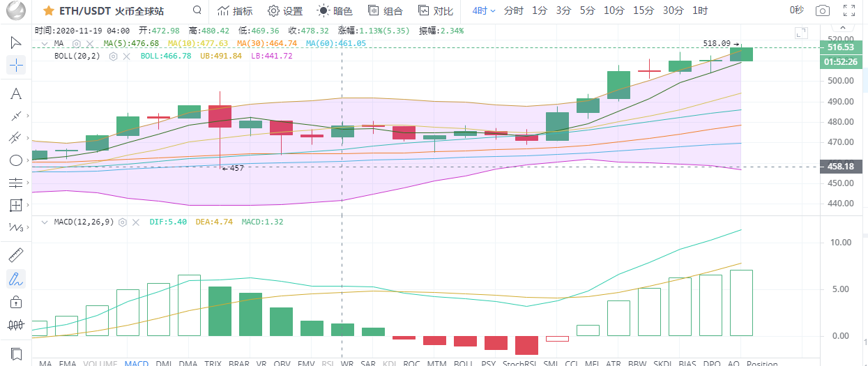868x366 pixels.
Task: Switch bottom indicator to BIAS
Action: click(687, 363)
